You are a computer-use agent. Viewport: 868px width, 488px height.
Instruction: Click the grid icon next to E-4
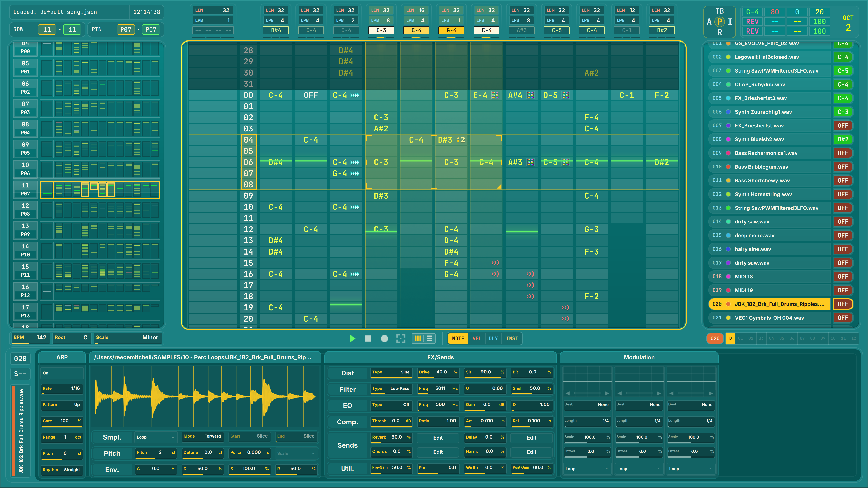point(495,95)
